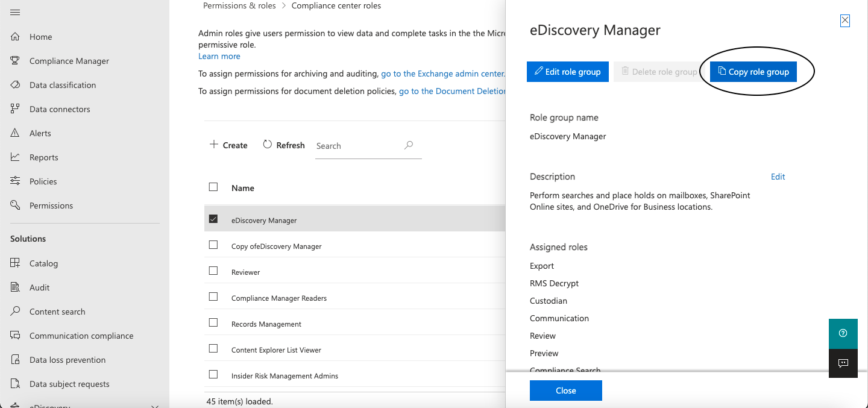Click the Refresh button
Screen dimensions: 868x408
click(284, 145)
